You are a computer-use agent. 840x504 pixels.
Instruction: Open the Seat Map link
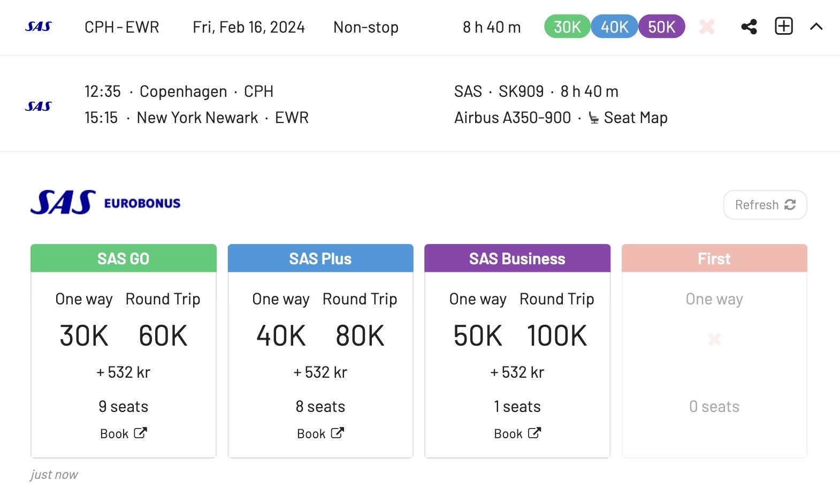coord(636,118)
